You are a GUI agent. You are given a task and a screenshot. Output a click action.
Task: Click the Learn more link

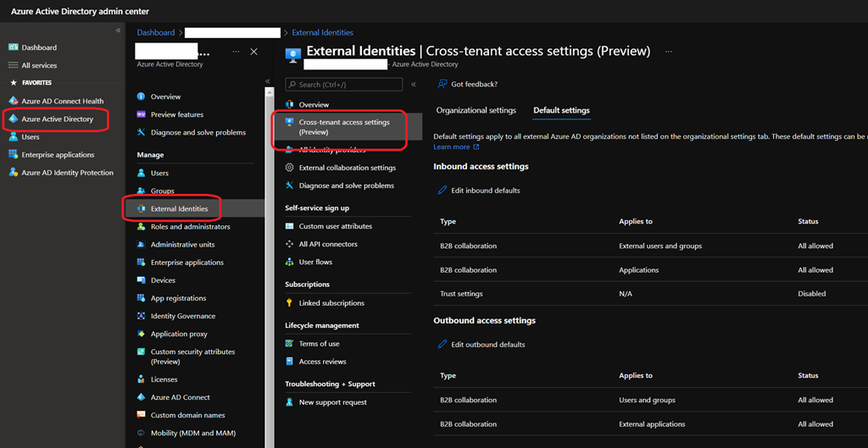[451, 147]
